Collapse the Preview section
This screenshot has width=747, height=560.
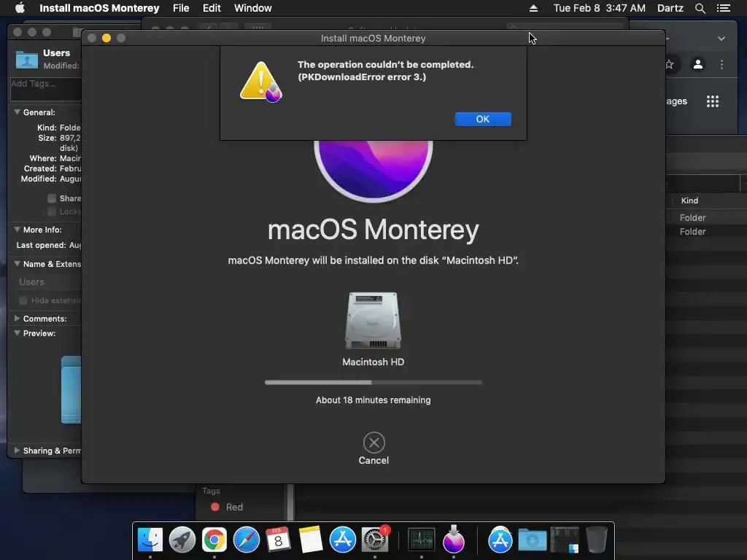pos(18,333)
